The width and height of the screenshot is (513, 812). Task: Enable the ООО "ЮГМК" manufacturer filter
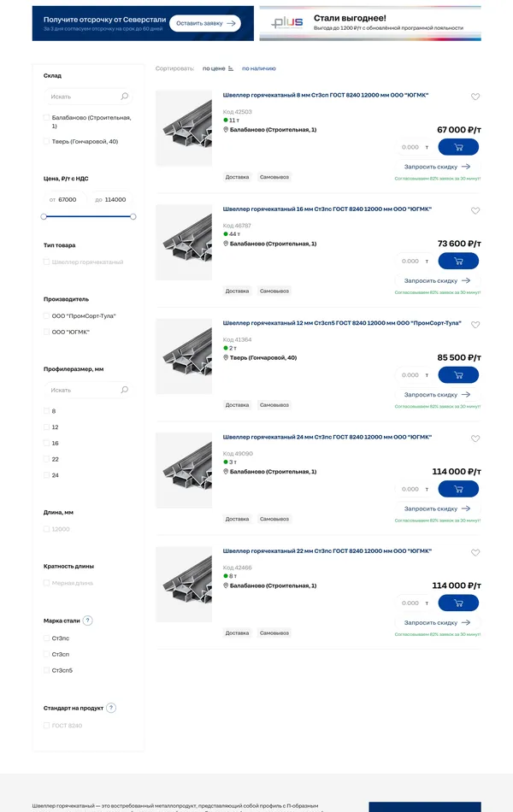[x=46, y=332]
